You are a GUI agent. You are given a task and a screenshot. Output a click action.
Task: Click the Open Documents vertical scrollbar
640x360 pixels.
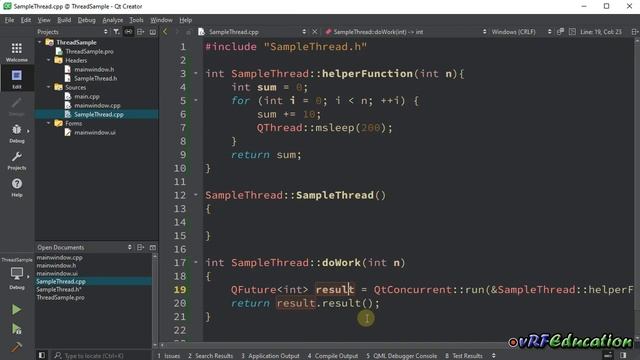[x=155, y=301]
